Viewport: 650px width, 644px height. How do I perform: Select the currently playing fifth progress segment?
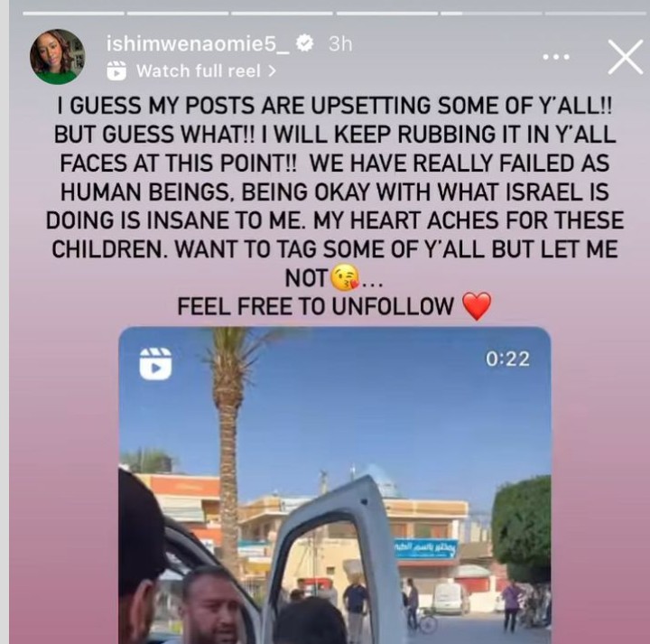coord(491,14)
